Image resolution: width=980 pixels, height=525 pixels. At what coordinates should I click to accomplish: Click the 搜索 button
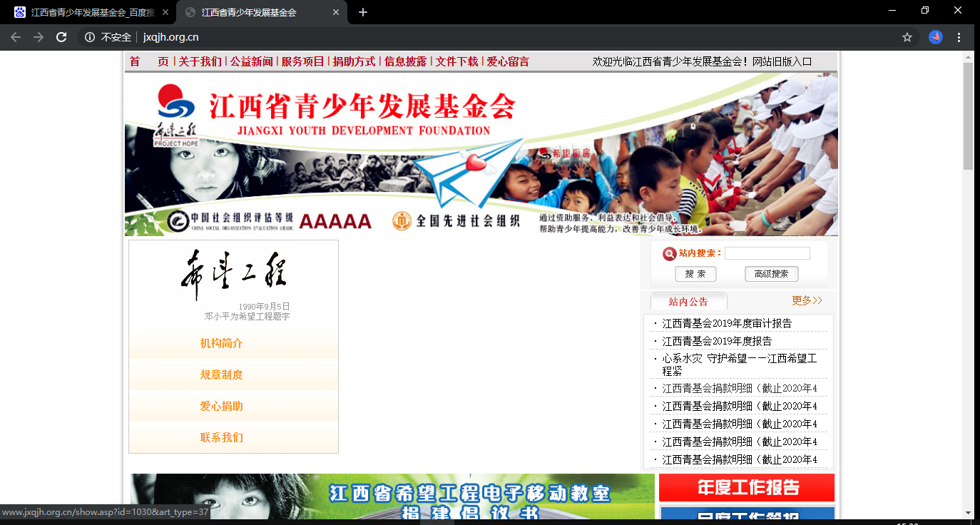[x=695, y=274]
